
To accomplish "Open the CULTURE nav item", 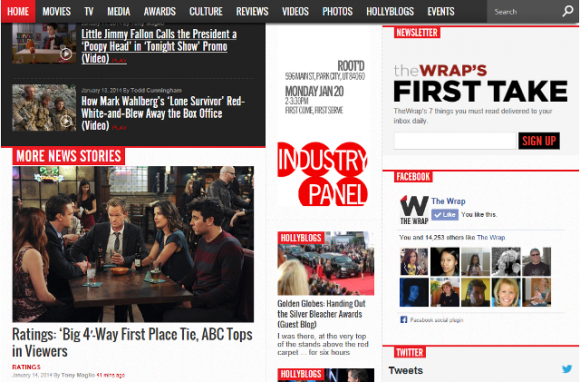I will point(206,11).
